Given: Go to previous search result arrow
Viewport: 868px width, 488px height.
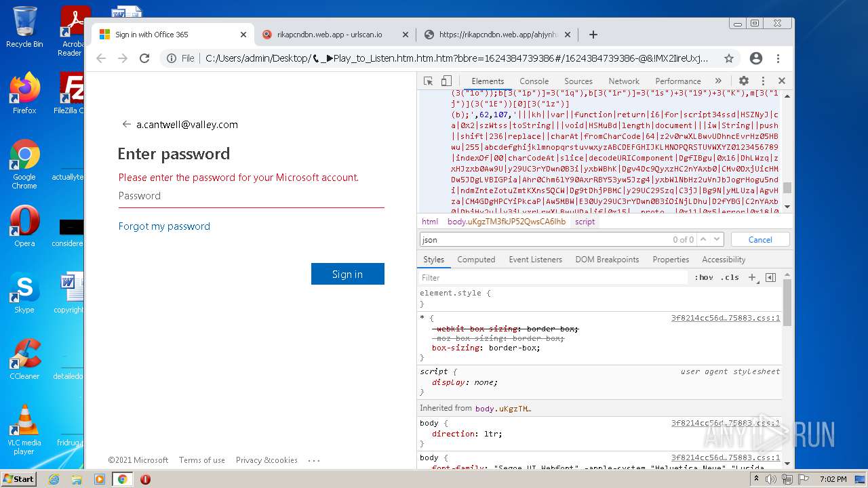Looking at the screenshot, I should (703, 239).
